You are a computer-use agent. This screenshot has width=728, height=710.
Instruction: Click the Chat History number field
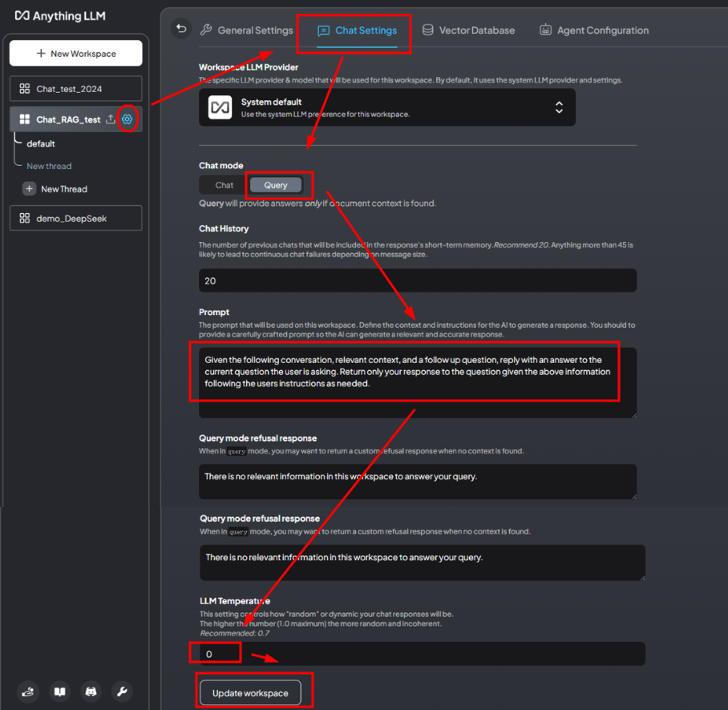click(x=418, y=280)
